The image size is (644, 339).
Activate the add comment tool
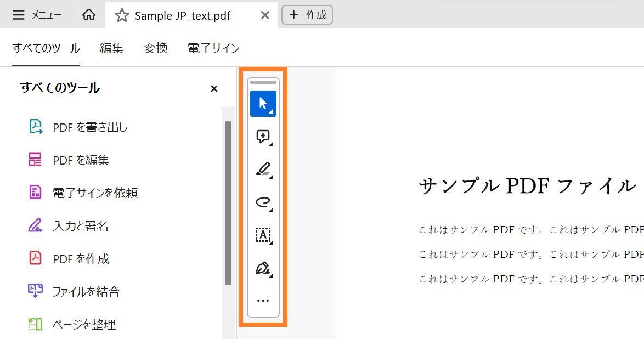pyautogui.click(x=262, y=136)
